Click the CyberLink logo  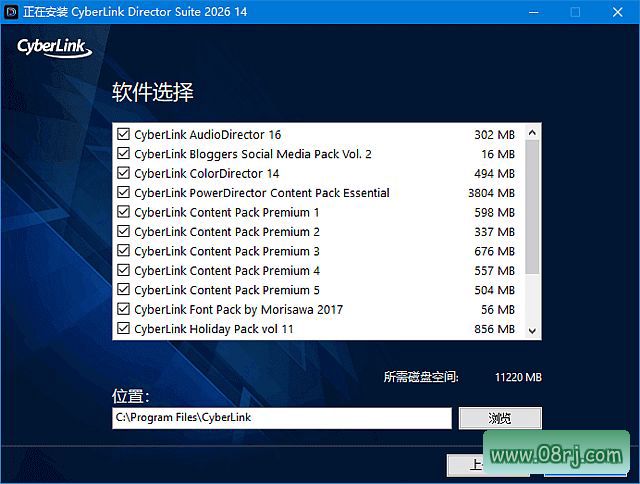[54, 48]
